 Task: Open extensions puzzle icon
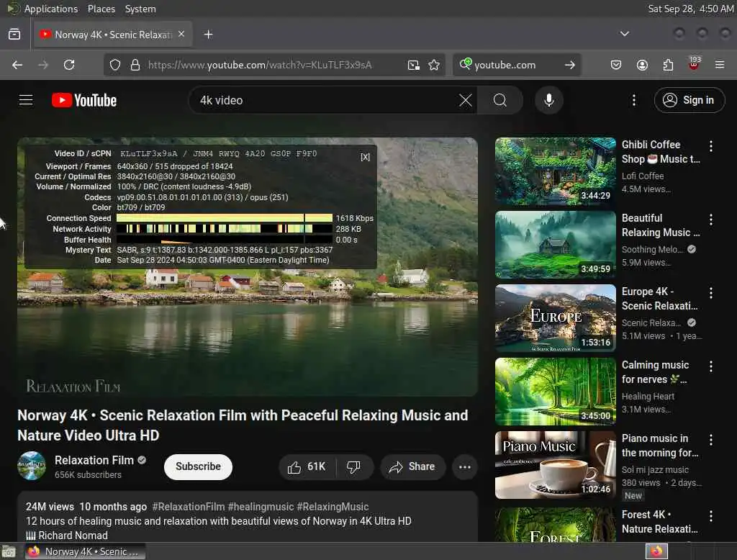(x=668, y=65)
